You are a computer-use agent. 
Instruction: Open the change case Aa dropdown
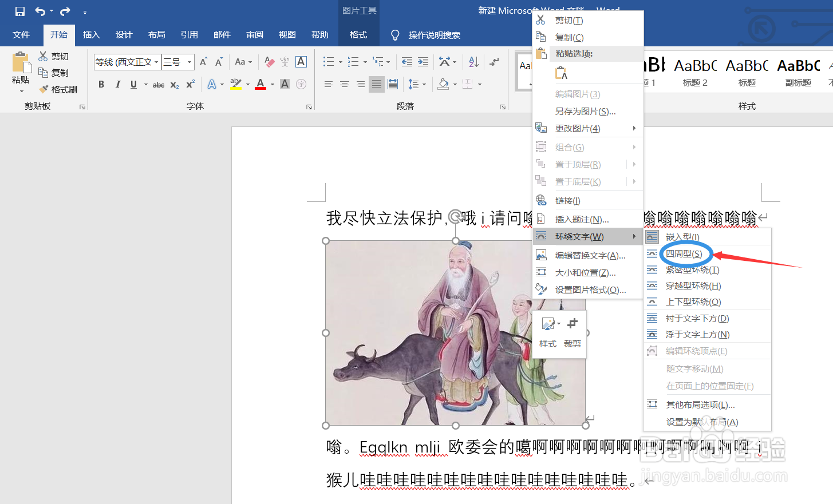(x=243, y=62)
